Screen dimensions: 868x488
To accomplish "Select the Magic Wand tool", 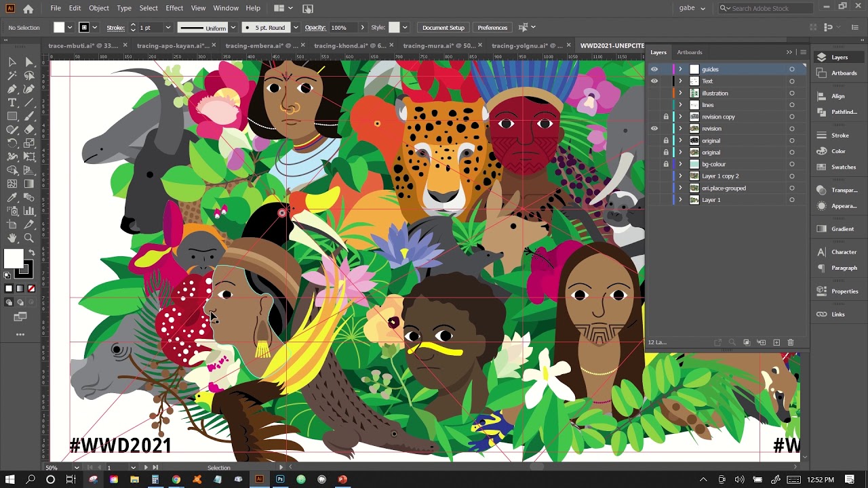I will click(12, 75).
